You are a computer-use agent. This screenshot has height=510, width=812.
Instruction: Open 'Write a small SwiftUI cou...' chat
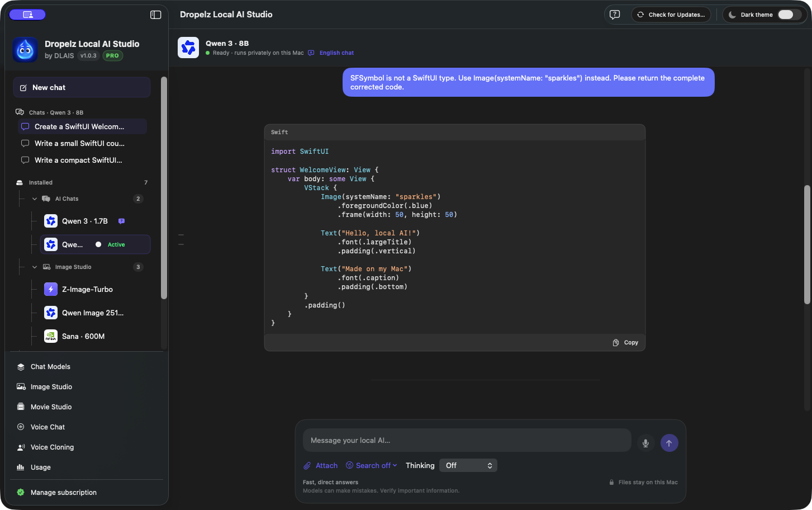tap(82, 143)
